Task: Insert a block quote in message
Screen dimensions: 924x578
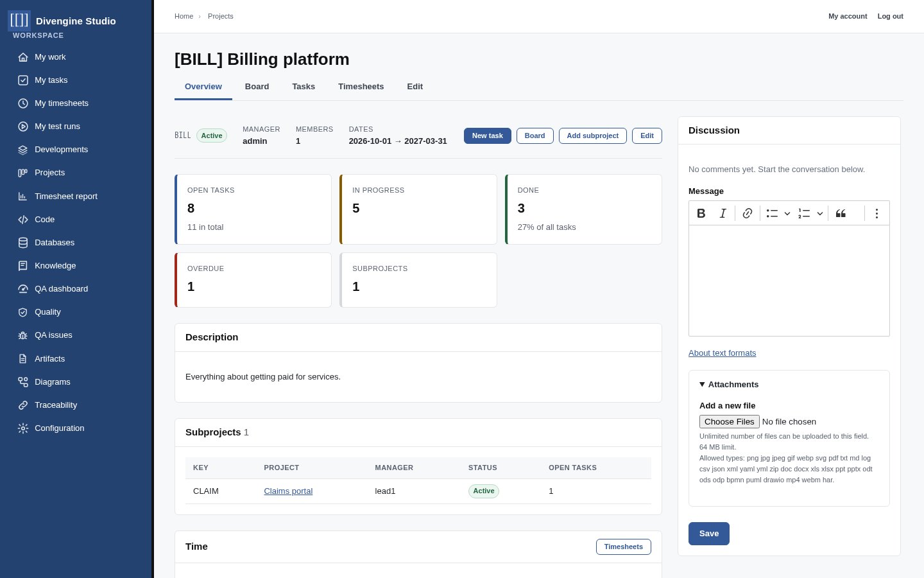Action: [x=841, y=213]
